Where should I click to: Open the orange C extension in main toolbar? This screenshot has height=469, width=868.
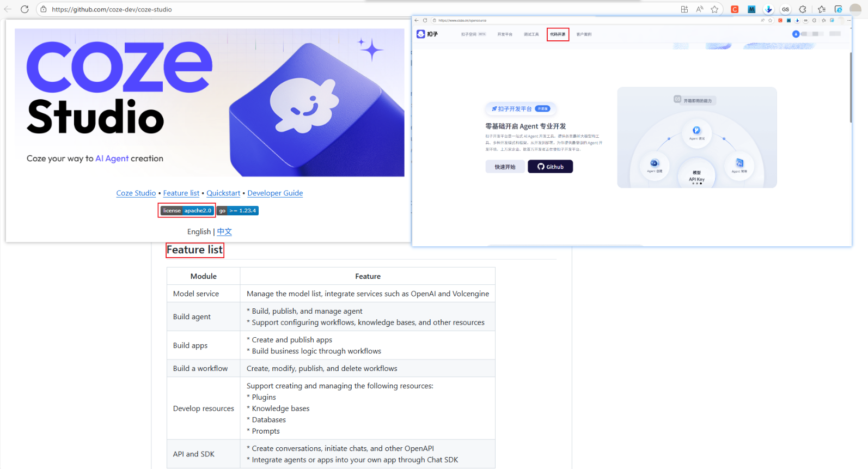(x=735, y=9)
